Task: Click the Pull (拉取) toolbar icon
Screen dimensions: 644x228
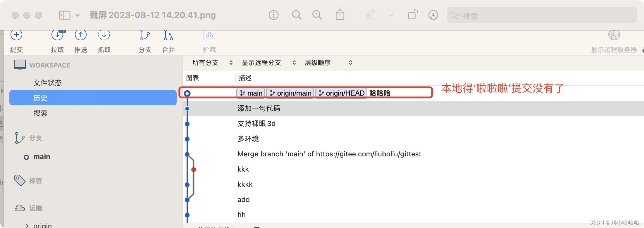Action: (58, 35)
